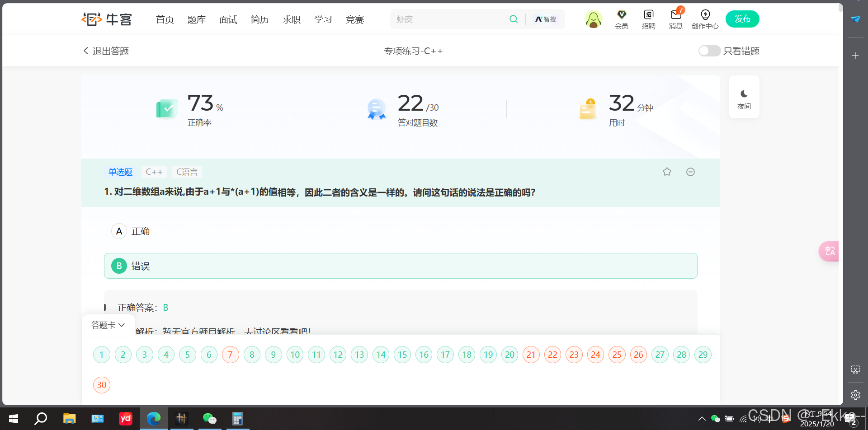Viewport: 868px width, 430px height.
Task: Jump to wrong question 24
Action: tap(595, 355)
